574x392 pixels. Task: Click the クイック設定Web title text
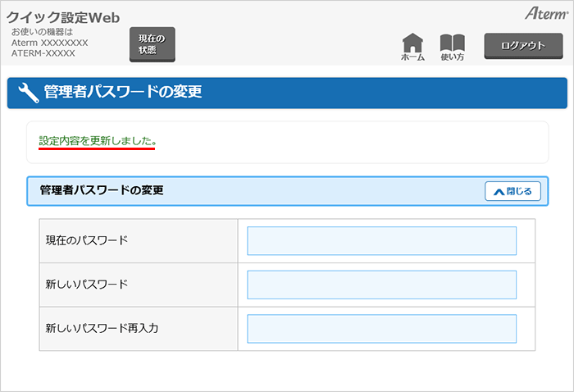[x=63, y=18]
